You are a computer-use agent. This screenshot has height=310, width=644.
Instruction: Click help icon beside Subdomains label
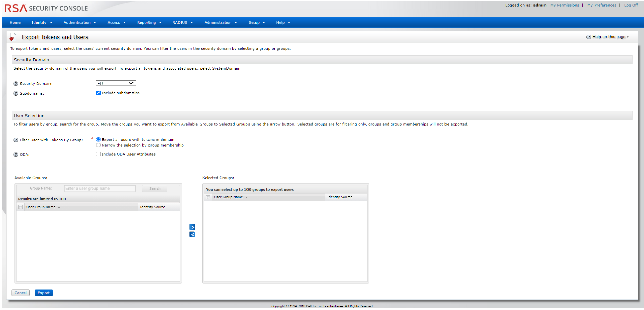point(16,93)
